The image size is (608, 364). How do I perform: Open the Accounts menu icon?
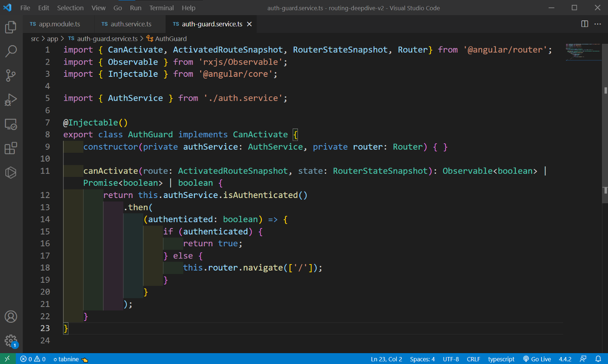pyautogui.click(x=11, y=316)
